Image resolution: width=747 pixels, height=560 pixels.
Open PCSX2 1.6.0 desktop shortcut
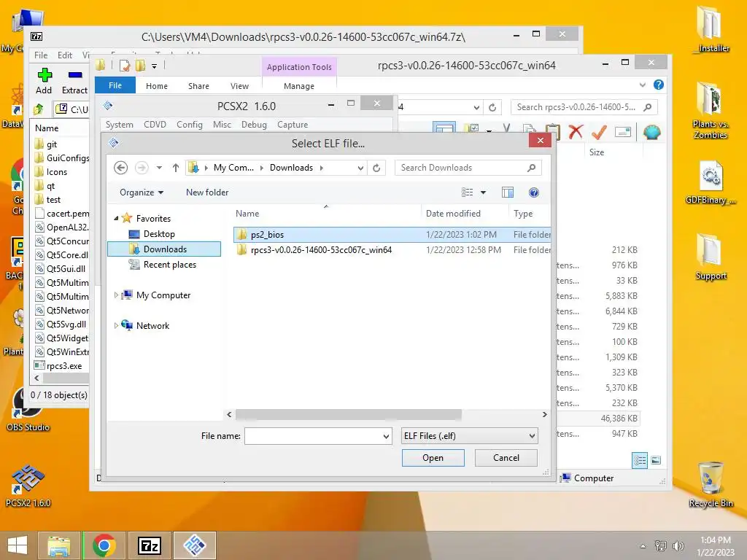pos(28,486)
